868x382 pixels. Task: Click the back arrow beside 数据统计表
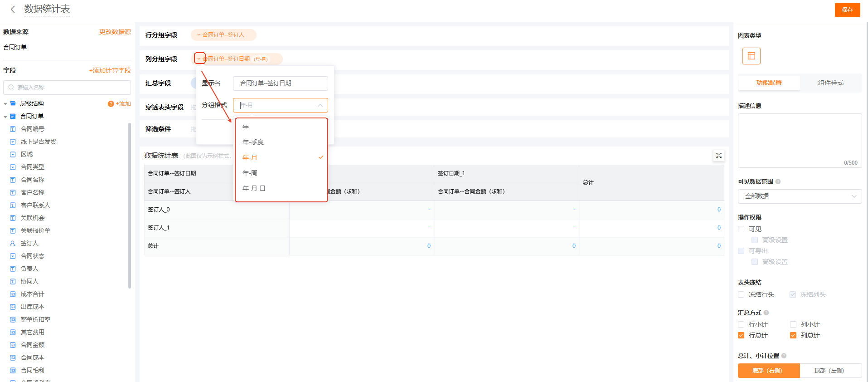13,10
